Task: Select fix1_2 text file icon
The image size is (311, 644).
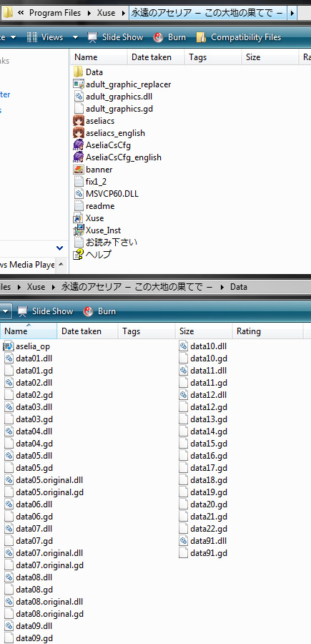Action: click(x=79, y=182)
